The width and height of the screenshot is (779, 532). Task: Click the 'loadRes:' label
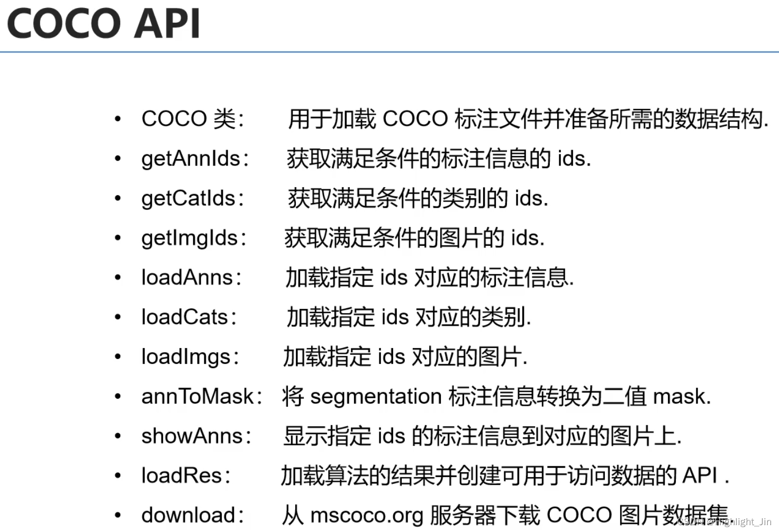pos(186,475)
